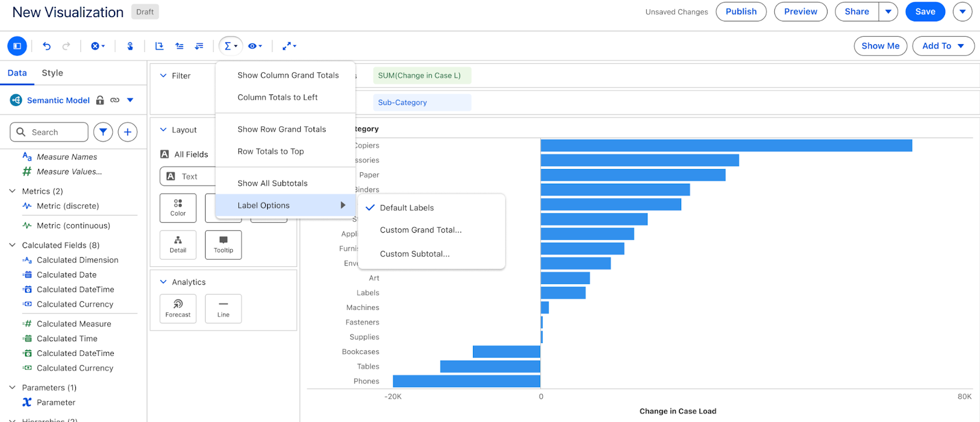Screen dimensions: 980x422
Task: Select Calculated Measure field
Action: point(73,324)
